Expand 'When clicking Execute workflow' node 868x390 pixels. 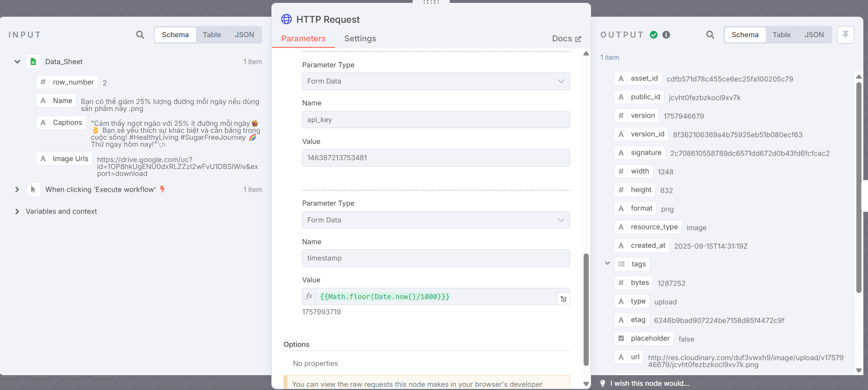pyautogui.click(x=17, y=189)
